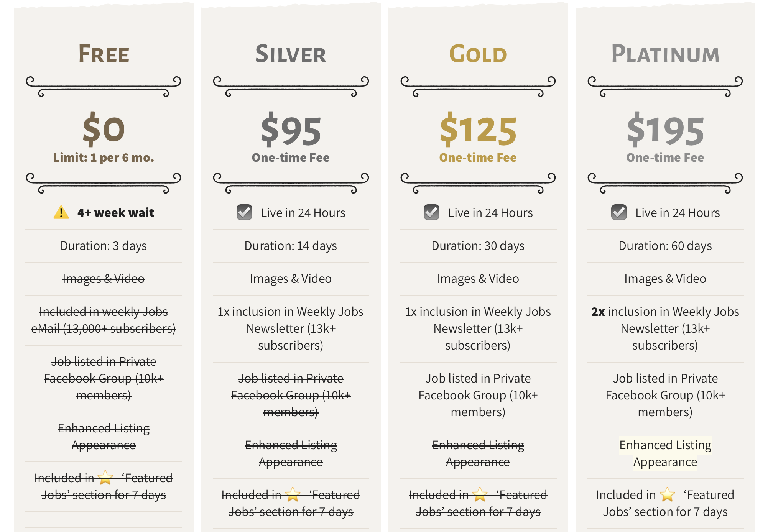Click the star icon in Gold Featured Jobs
Image resolution: width=773 pixels, height=532 pixels.
coord(480,494)
